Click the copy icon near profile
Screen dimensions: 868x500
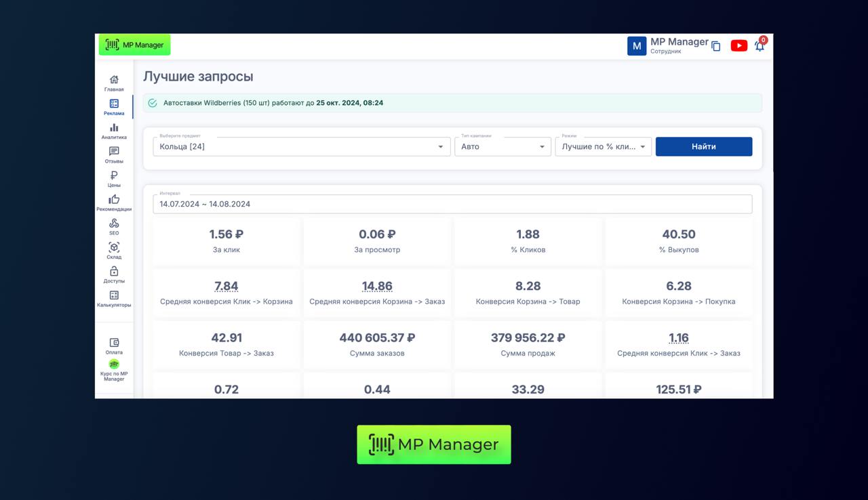tap(715, 46)
